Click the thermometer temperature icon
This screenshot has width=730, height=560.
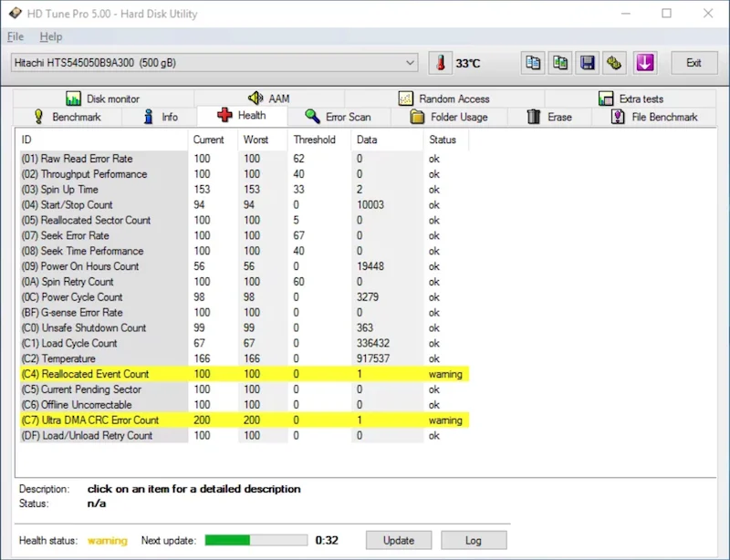tap(441, 63)
